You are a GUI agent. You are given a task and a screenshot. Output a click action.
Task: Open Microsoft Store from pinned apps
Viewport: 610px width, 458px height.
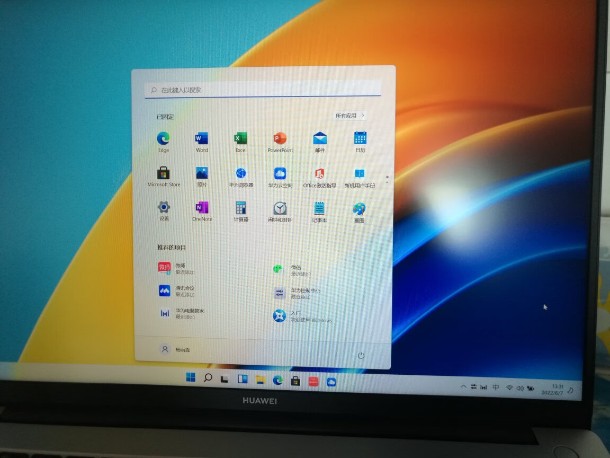click(163, 174)
